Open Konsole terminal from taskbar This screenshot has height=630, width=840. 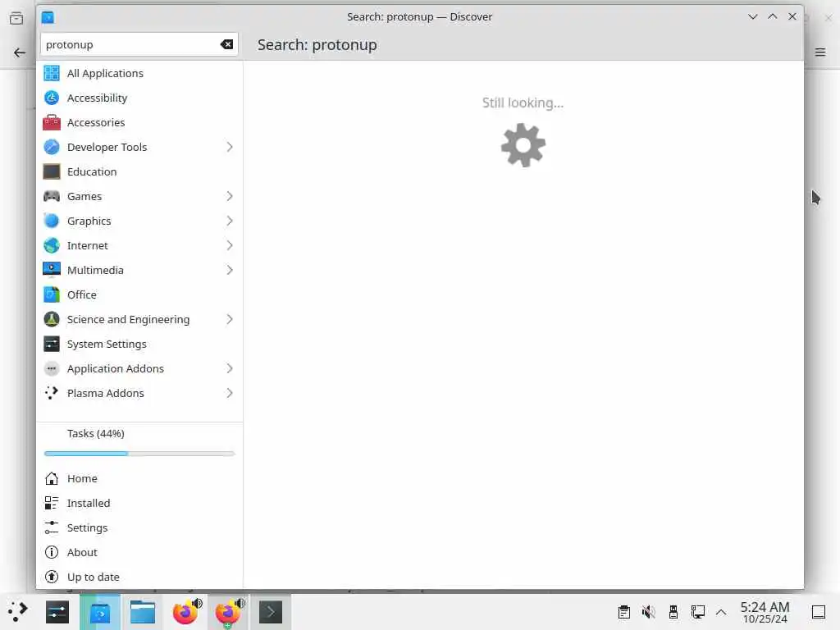point(271,612)
